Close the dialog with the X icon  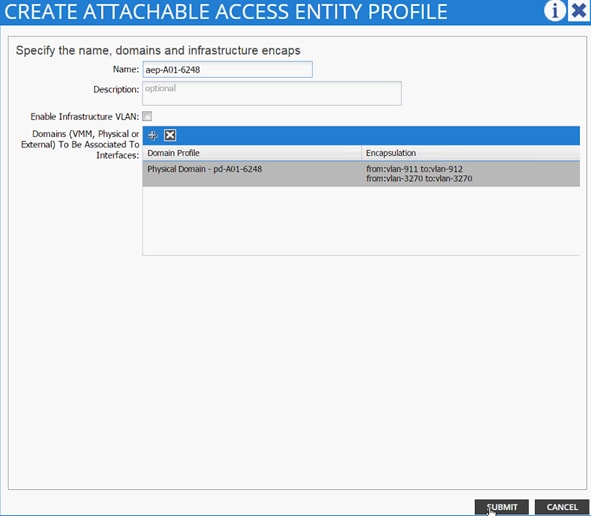click(x=579, y=11)
